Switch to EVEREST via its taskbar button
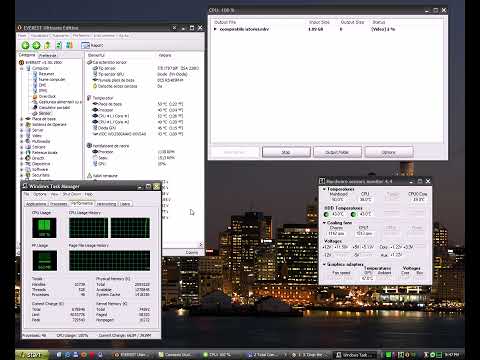The height and width of the screenshot is (360, 480). pyautogui.click(x=131, y=355)
